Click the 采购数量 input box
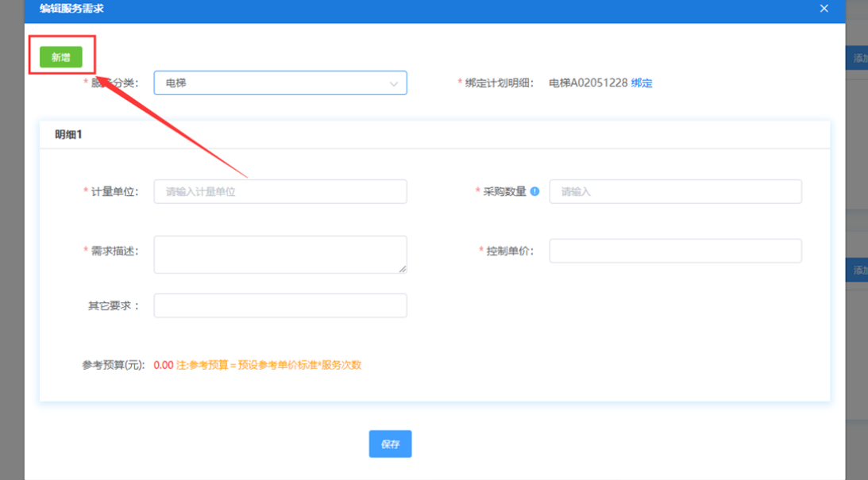868x480 pixels. click(675, 191)
